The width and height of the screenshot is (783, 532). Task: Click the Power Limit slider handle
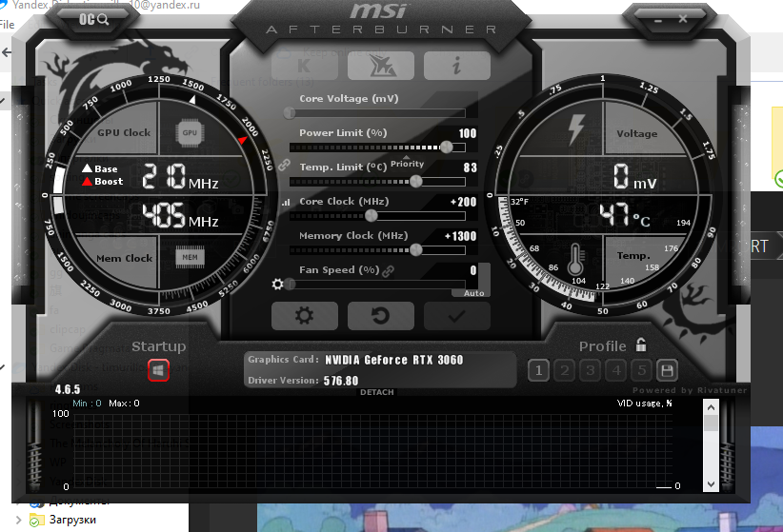[x=447, y=147]
